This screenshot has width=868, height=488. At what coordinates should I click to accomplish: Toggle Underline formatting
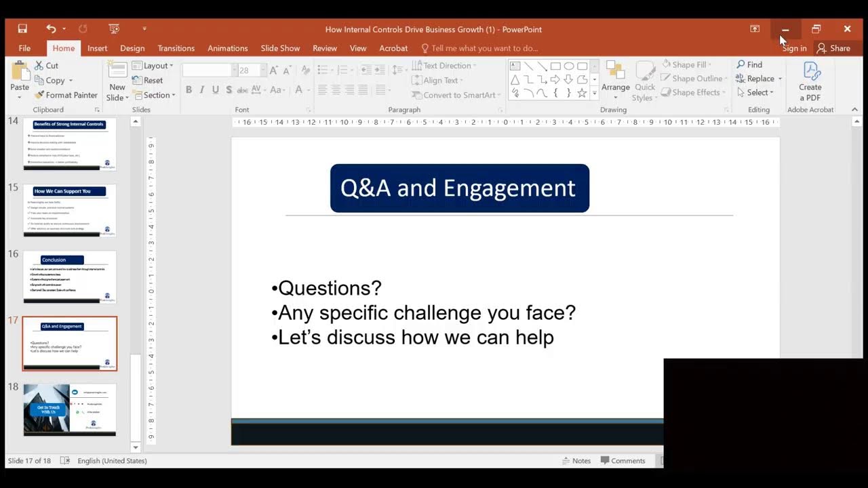pos(216,90)
